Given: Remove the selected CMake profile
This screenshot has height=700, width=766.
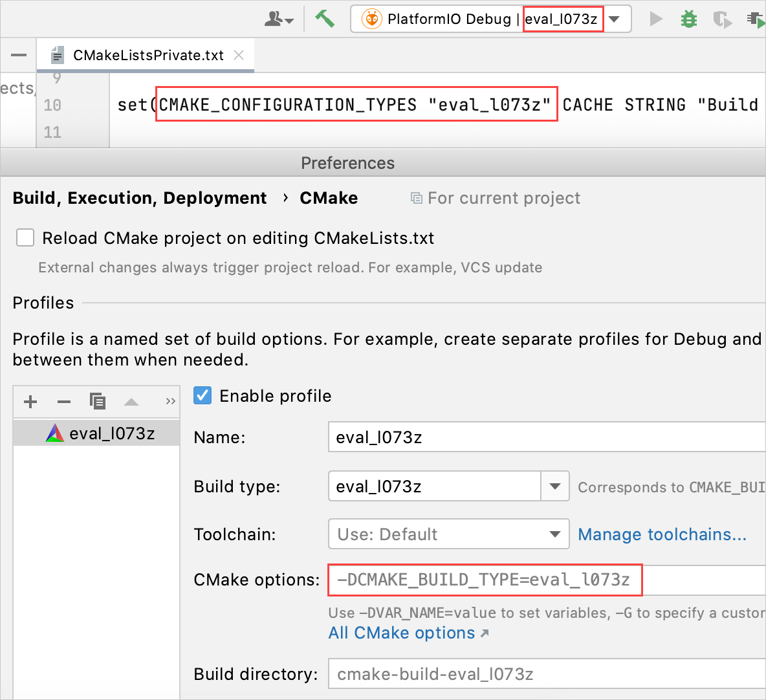Looking at the screenshot, I should click(x=63, y=402).
